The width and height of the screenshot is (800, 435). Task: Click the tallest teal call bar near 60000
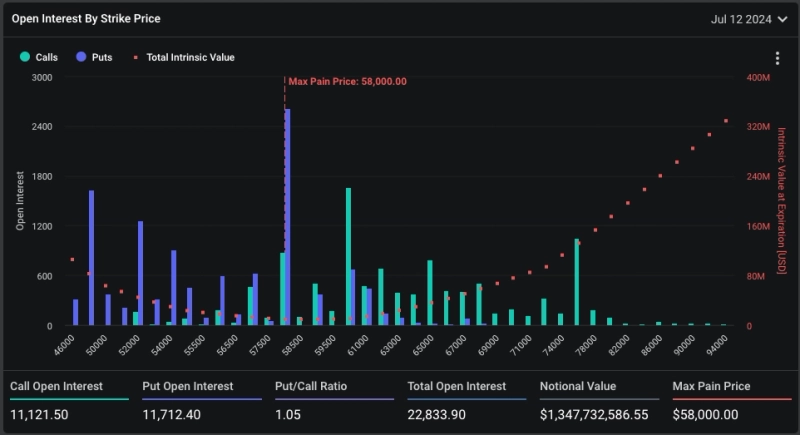348,256
